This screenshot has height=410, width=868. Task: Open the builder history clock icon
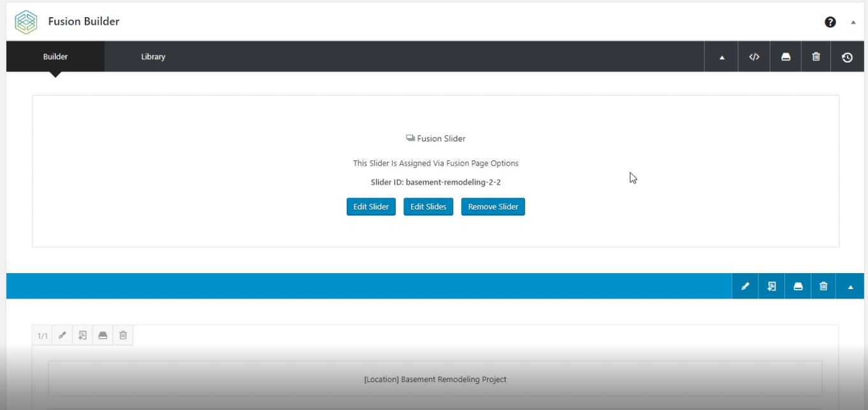coord(847,57)
